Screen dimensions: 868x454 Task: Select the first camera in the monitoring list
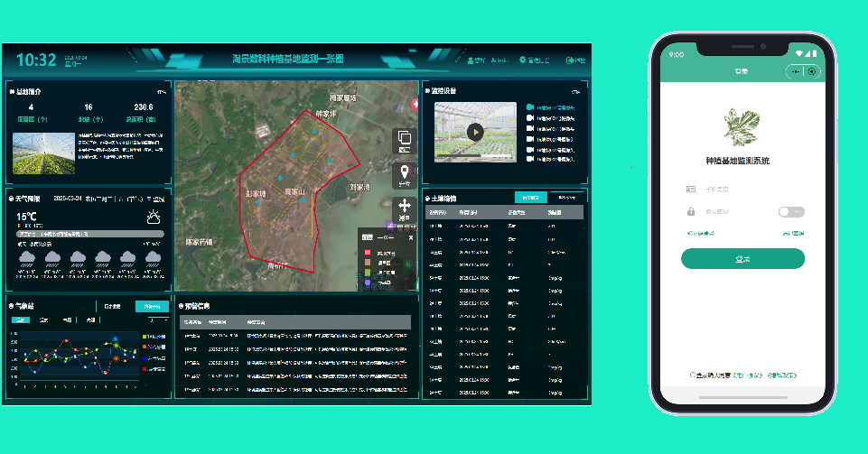pos(551,107)
